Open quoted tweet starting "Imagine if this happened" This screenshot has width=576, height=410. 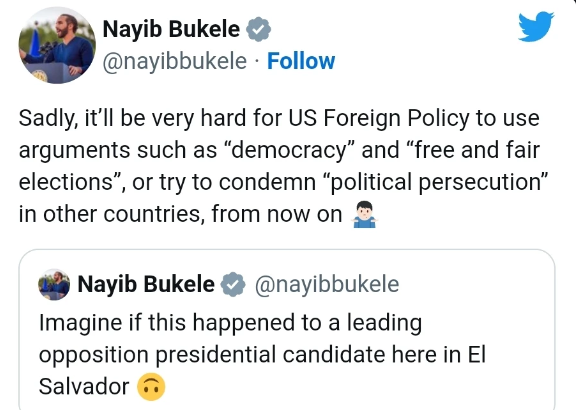287,330
